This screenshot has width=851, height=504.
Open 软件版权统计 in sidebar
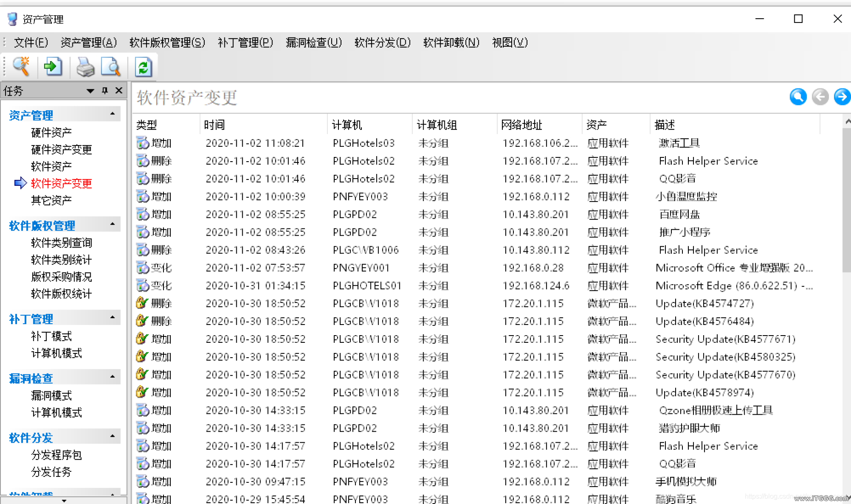62,293
